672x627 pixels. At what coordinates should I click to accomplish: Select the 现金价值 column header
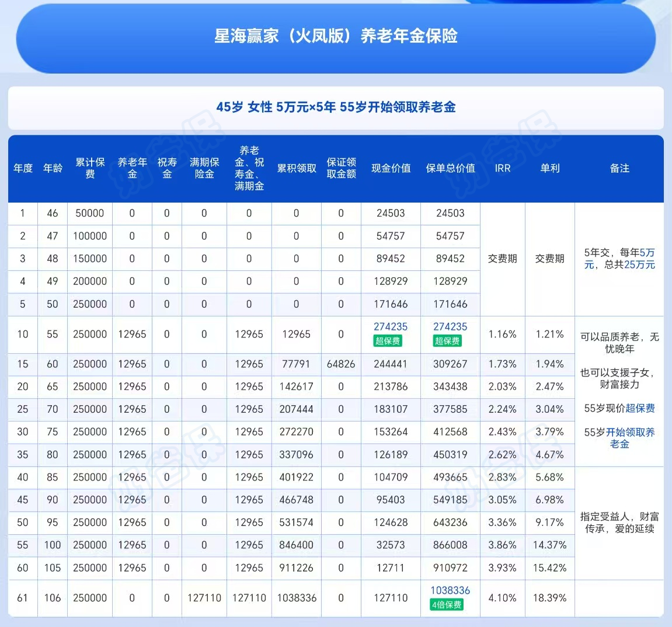click(391, 169)
